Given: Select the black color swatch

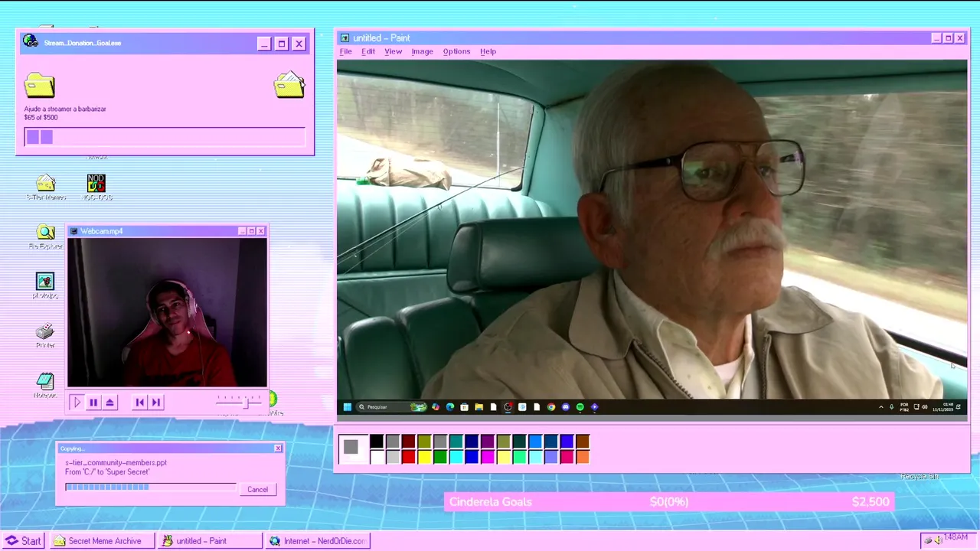Looking at the screenshot, I should click(x=377, y=442).
